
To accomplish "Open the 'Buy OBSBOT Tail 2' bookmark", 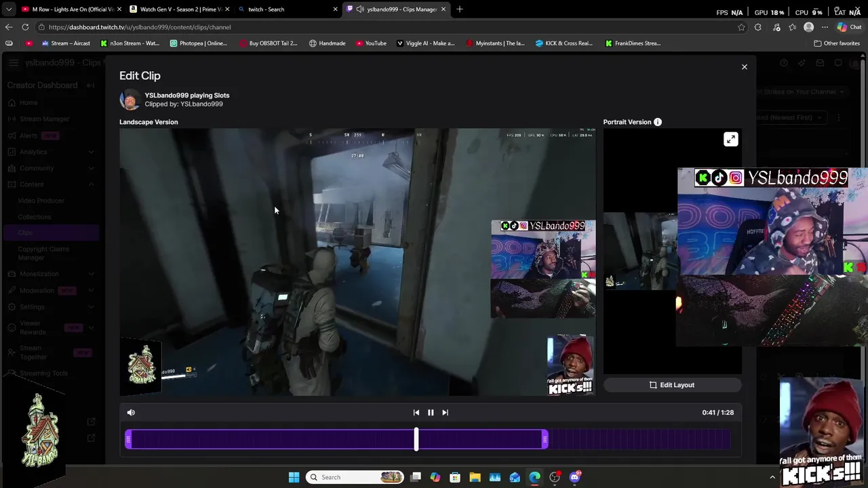I will (269, 43).
